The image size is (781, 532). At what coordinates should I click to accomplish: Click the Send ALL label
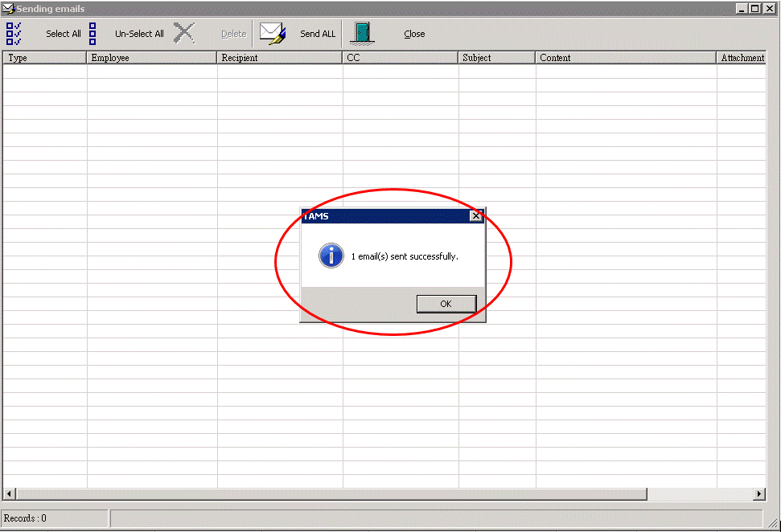pyautogui.click(x=318, y=34)
